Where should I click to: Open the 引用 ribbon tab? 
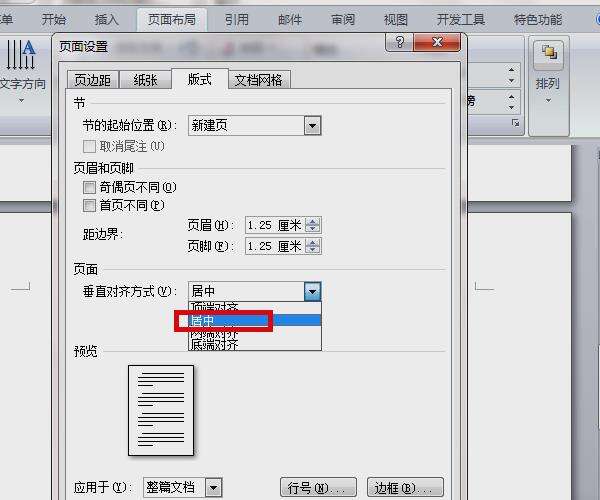click(236, 20)
